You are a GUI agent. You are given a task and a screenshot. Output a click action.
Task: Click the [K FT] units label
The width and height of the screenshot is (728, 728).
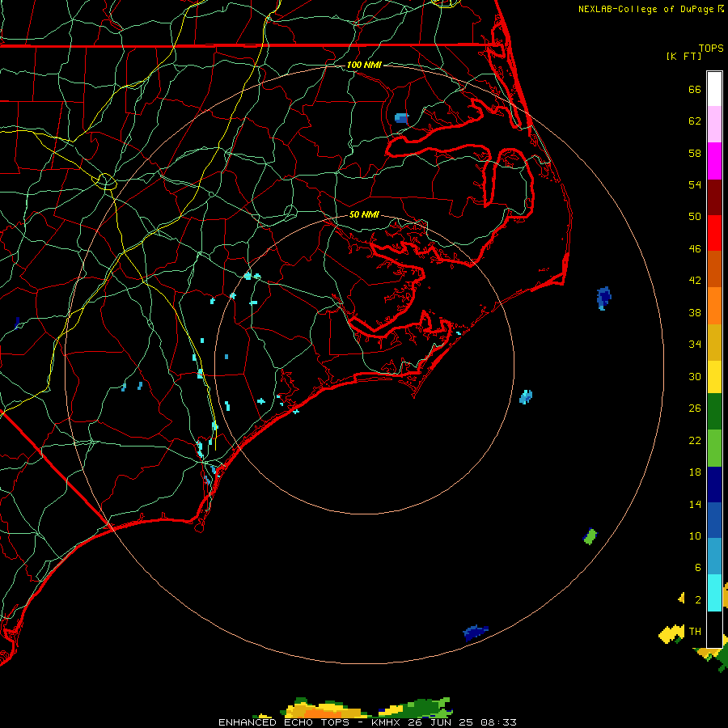(684, 57)
